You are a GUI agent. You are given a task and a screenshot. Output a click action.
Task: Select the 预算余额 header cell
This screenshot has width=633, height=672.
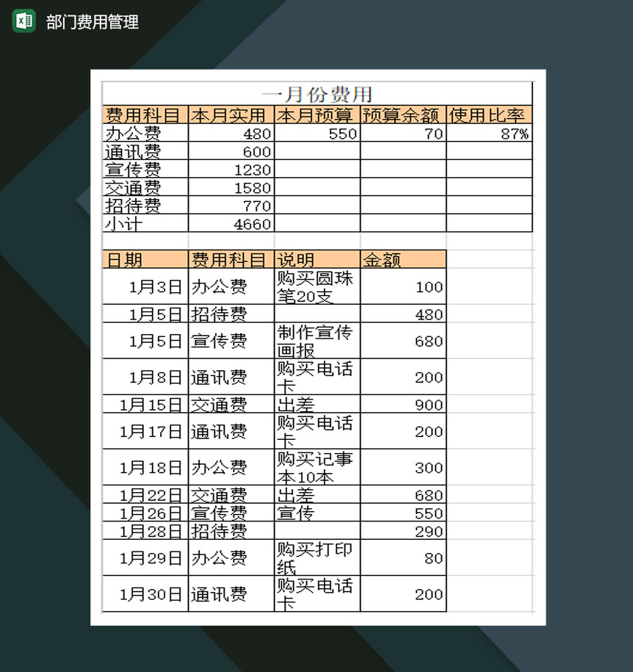coord(402,115)
